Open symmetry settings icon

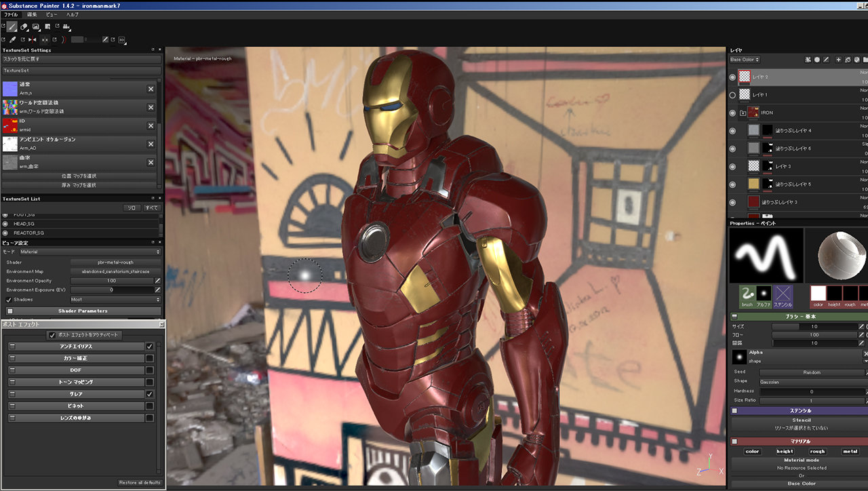pyautogui.click(x=45, y=39)
